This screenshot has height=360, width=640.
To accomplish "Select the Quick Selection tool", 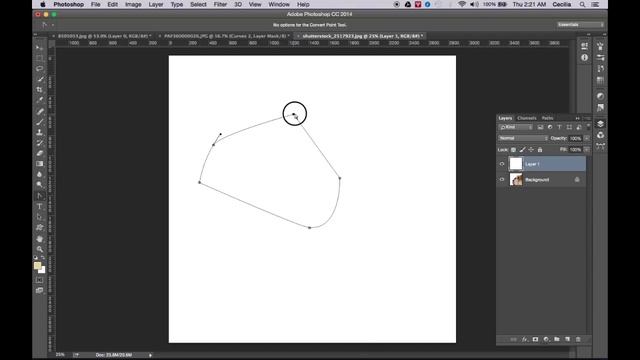I will pyautogui.click(x=40, y=79).
